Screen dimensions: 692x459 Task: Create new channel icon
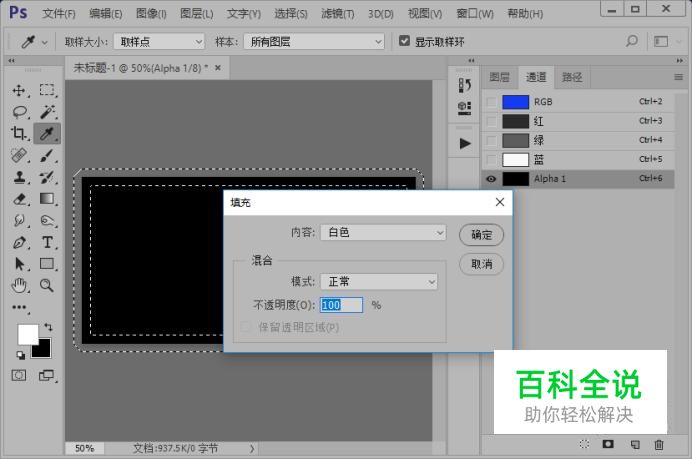pos(635,444)
